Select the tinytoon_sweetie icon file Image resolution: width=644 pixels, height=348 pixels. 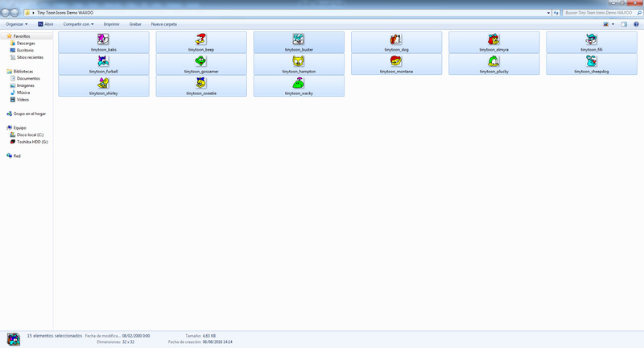click(x=201, y=86)
